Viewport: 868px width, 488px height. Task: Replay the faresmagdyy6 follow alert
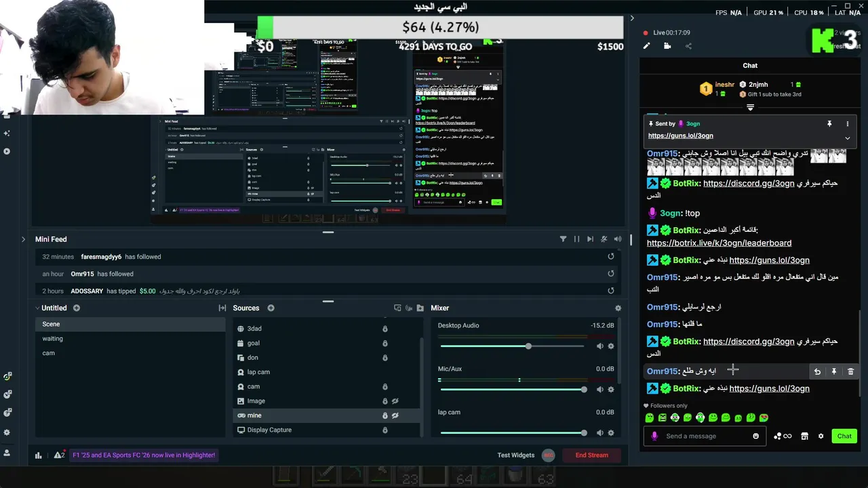611,256
